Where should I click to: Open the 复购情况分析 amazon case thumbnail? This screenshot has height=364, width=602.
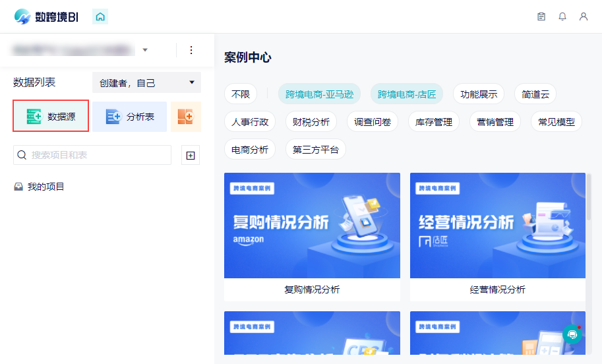pos(312,226)
